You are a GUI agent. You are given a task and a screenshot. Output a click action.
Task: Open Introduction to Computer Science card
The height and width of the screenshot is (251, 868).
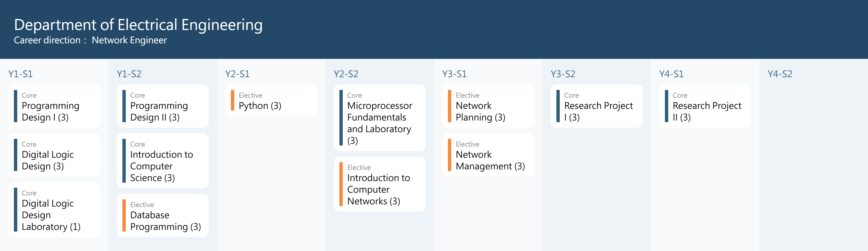coord(162,161)
